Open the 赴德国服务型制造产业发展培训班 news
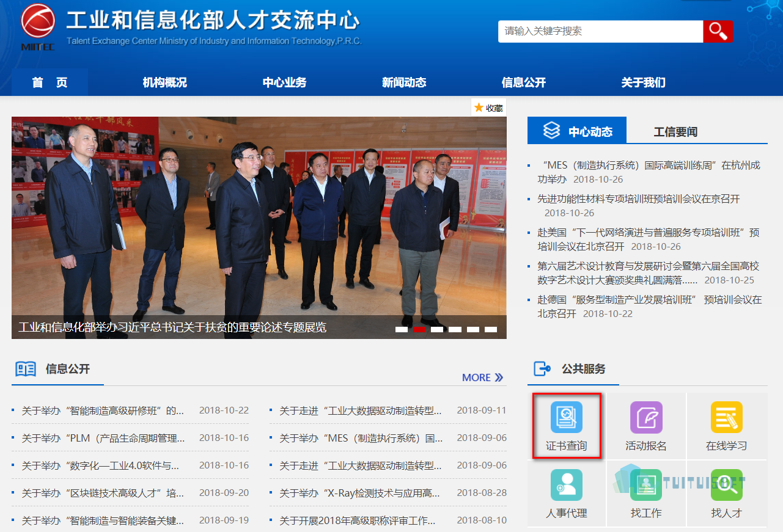The width and height of the screenshot is (783, 532). (650, 307)
